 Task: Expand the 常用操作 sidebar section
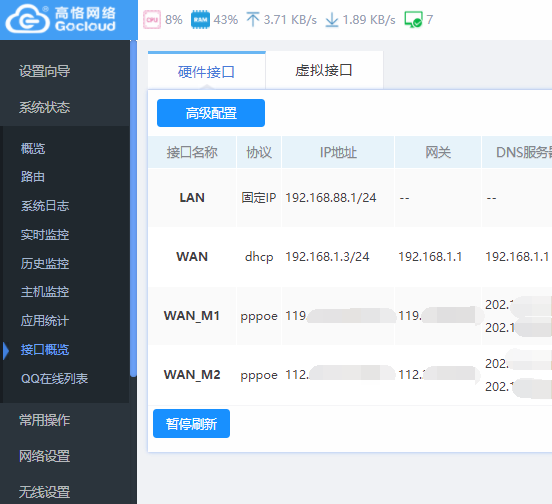[x=45, y=420]
